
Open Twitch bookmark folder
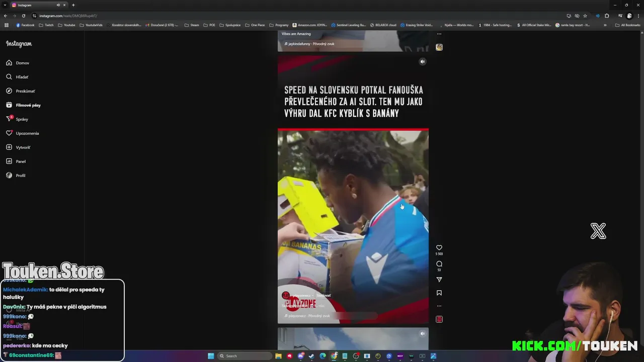46,25
